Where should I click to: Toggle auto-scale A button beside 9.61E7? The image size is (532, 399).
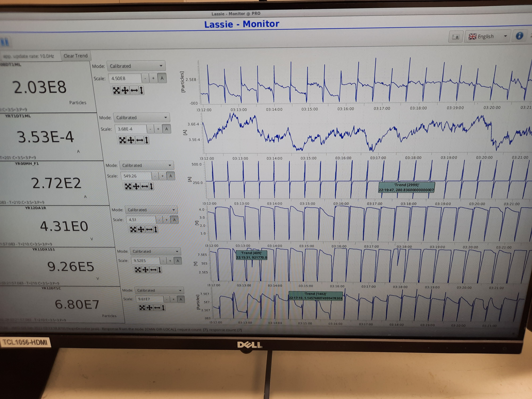(181, 299)
